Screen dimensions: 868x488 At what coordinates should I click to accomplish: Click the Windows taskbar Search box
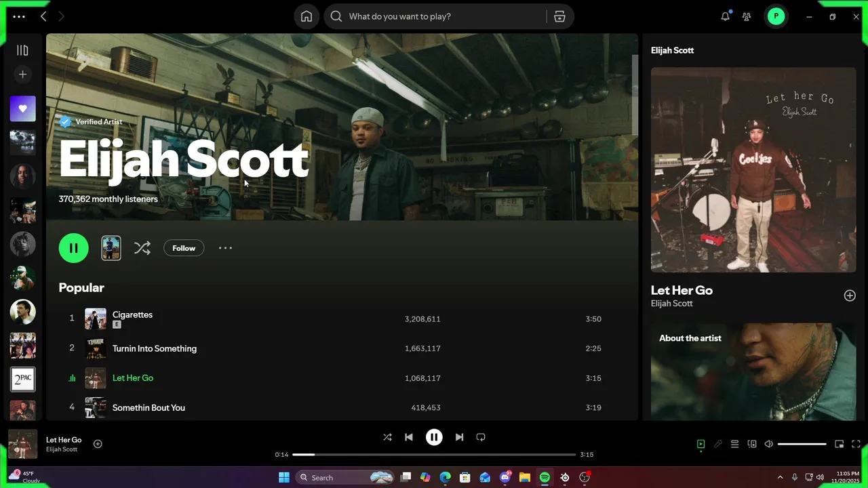click(345, 477)
